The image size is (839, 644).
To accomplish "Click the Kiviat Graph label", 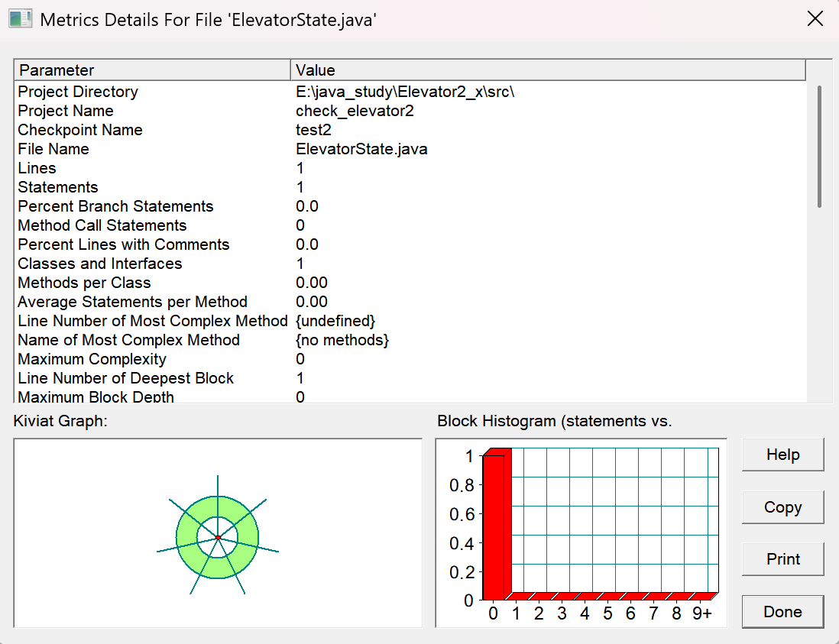I will tap(60, 421).
